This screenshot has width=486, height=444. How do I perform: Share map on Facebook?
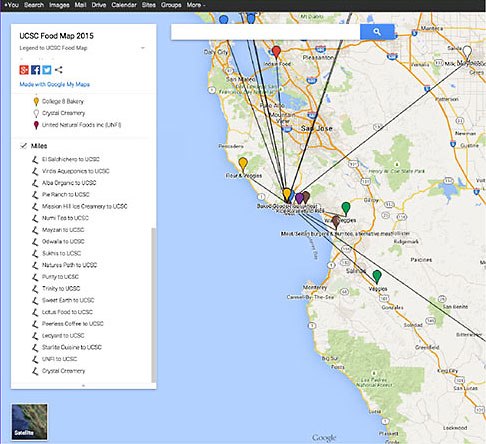click(x=35, y=70)
